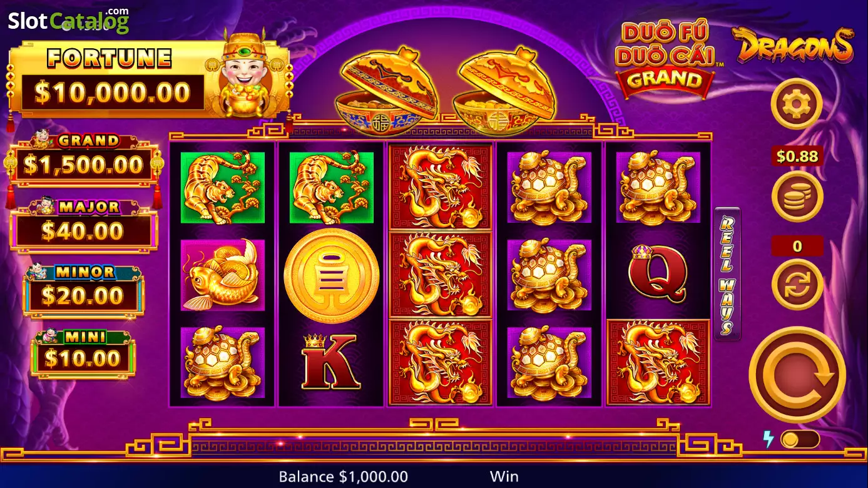Spin the reels with the large button
868x488 pixels.
(797, 374)
